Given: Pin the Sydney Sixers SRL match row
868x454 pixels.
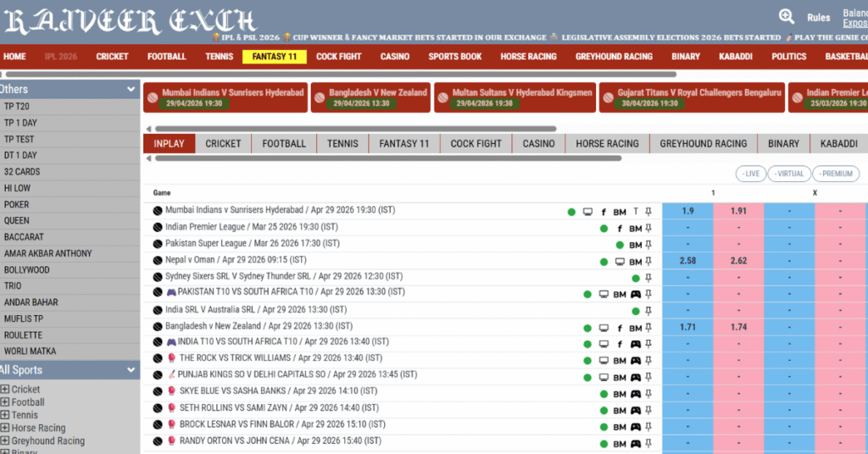Looking at the screenshot, I should [648, 278].
